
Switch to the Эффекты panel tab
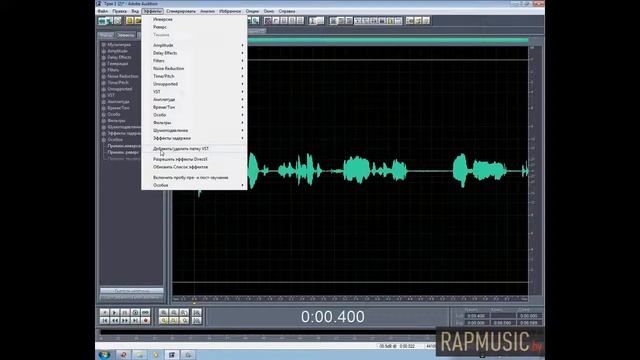[x=126, y=35]
